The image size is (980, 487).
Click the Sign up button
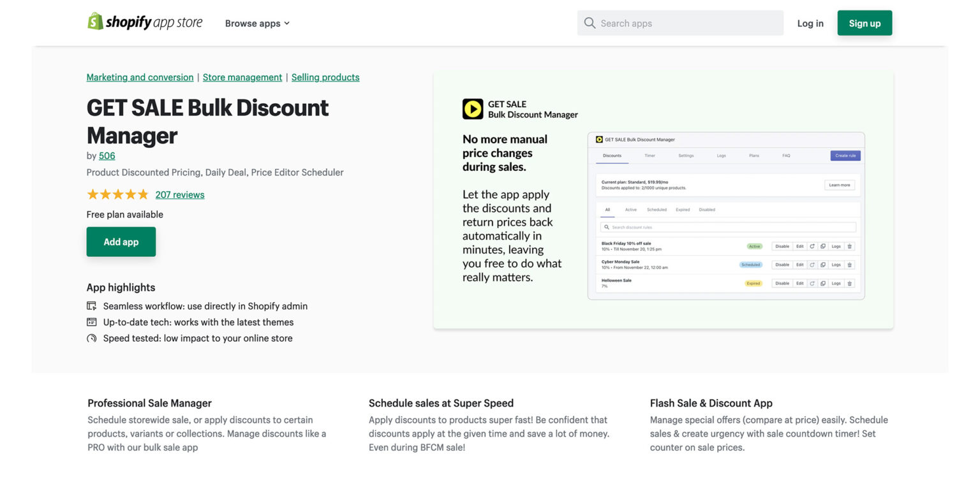click(865, 22)
